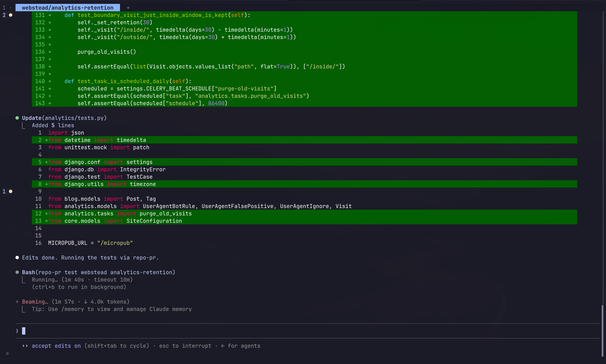Click the accept edits on mode indicator
The width and height of the screenshot is (606, 364).
tap(56, 346)
